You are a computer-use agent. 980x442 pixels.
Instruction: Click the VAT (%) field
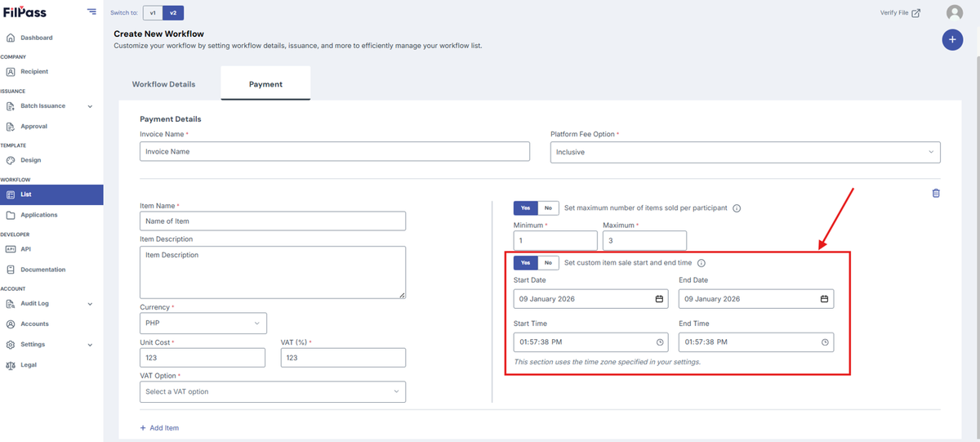click(343, 357)
